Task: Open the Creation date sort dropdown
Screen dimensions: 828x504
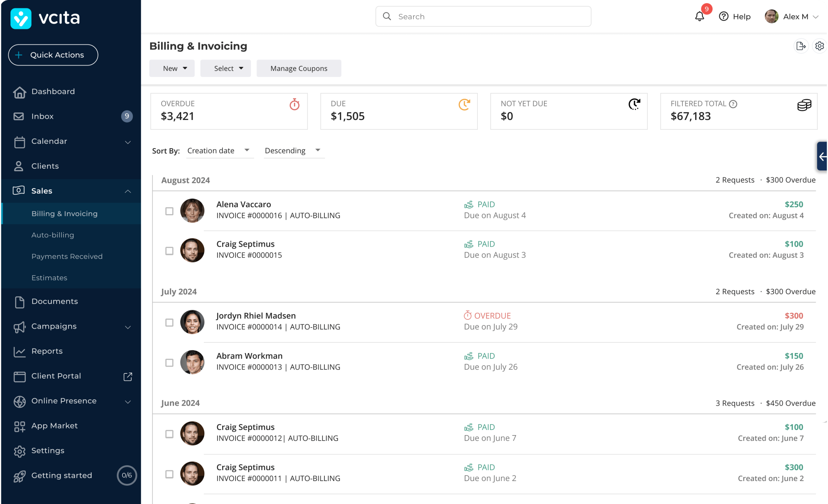Action: 219,151
